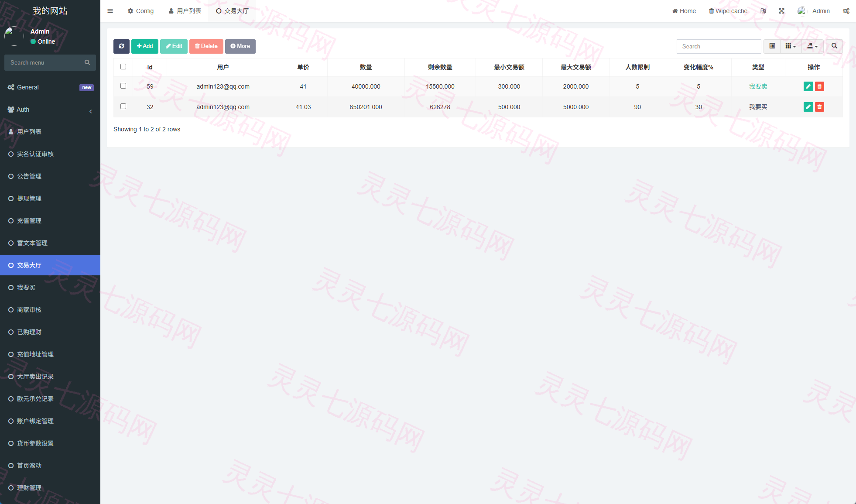Image resolution: width=856 pixels, height=504 pixels.
Task: Select the 交易大厅 tab in top bar
Action: 232,11
